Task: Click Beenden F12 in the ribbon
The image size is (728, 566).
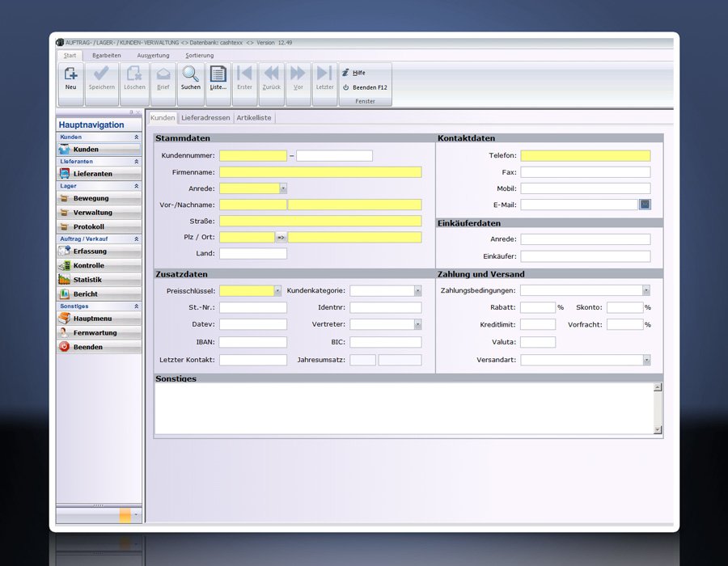Action: [369, 87]
